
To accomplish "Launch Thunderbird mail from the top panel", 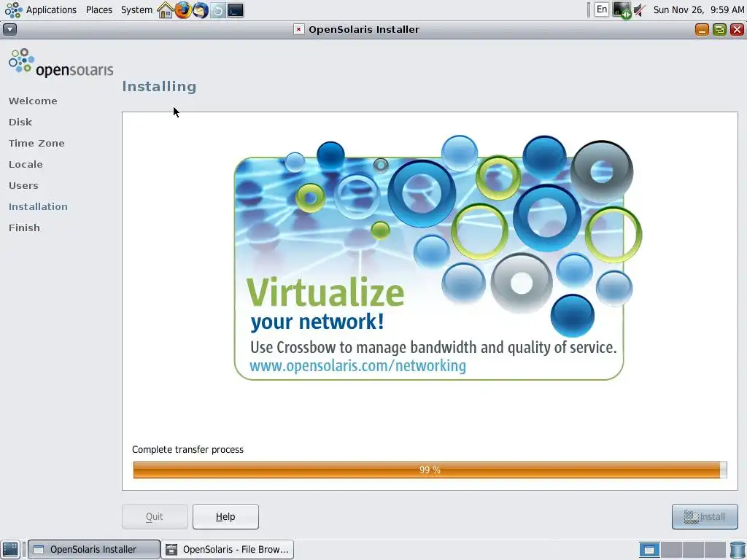I will pyautogui.click(x=201, y=10).
